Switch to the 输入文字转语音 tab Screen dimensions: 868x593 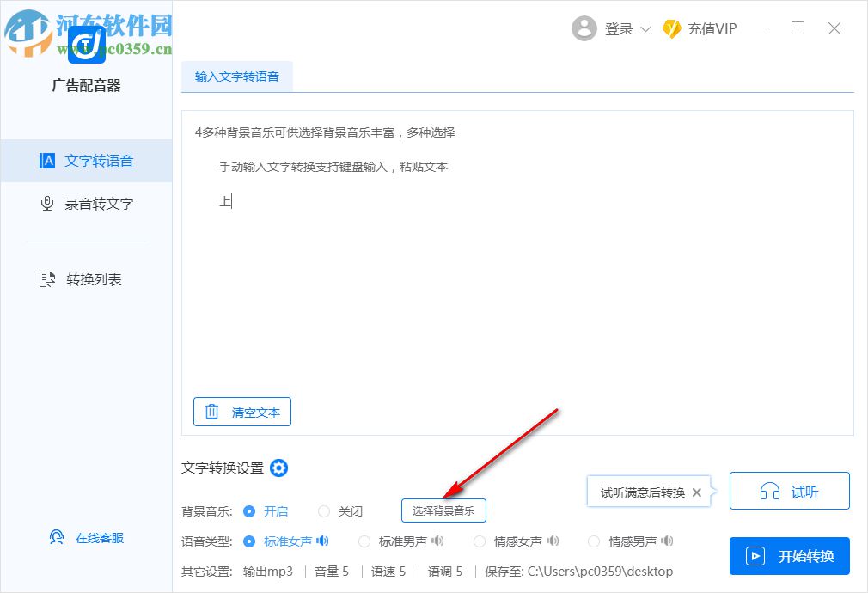(x=237, y=75)
